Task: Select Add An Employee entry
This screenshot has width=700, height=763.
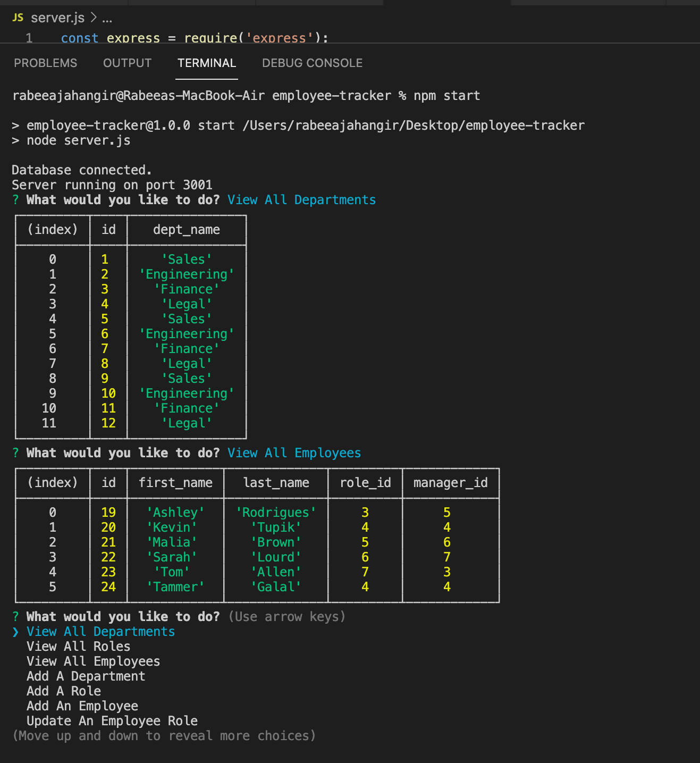Action: [x=82, y=706]
